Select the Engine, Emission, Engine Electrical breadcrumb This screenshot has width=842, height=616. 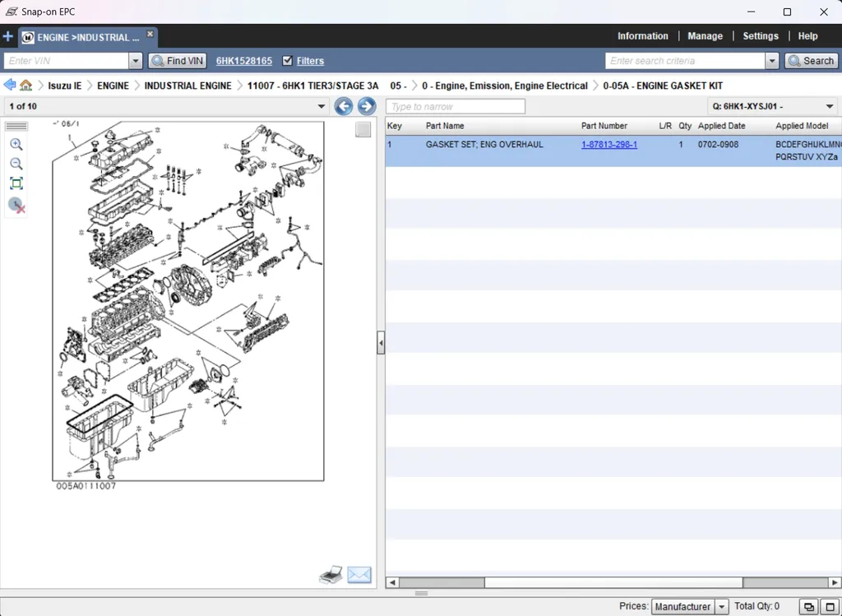click(505, 86)
